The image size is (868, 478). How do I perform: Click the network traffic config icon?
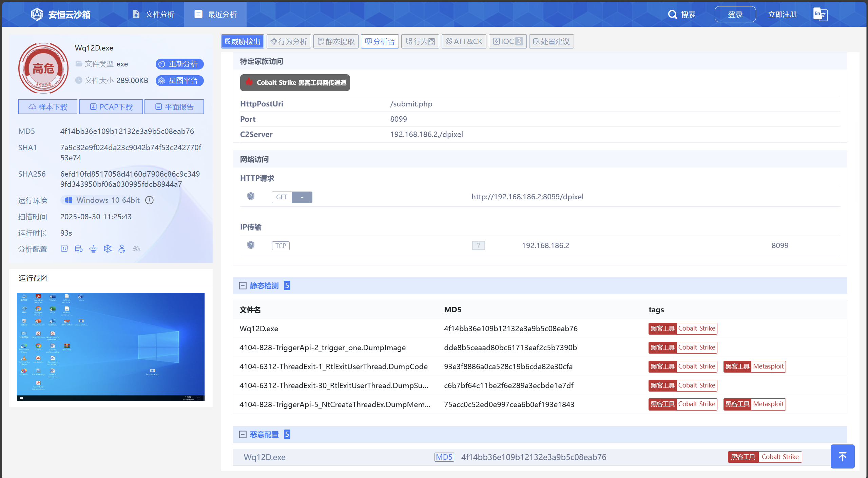pyautogui.click(x=64, y=249)
